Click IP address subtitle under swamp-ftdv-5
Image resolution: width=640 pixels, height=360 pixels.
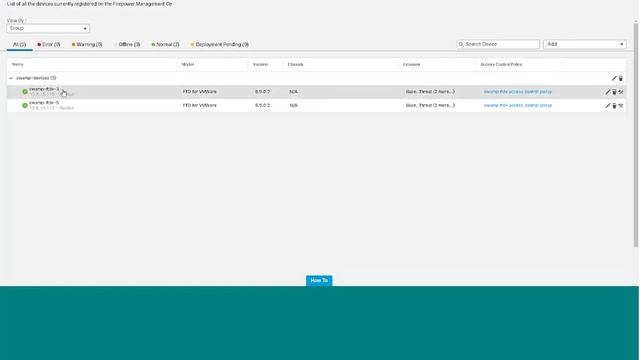pos(51,108)
